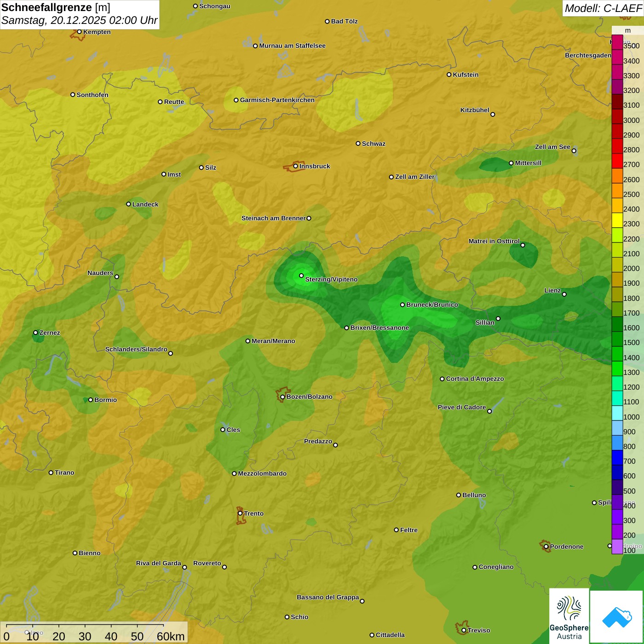The height and width of the screenshot is (644, 644).
Task: Click the Pordenone city marker
Action: (x=546, y=546)
